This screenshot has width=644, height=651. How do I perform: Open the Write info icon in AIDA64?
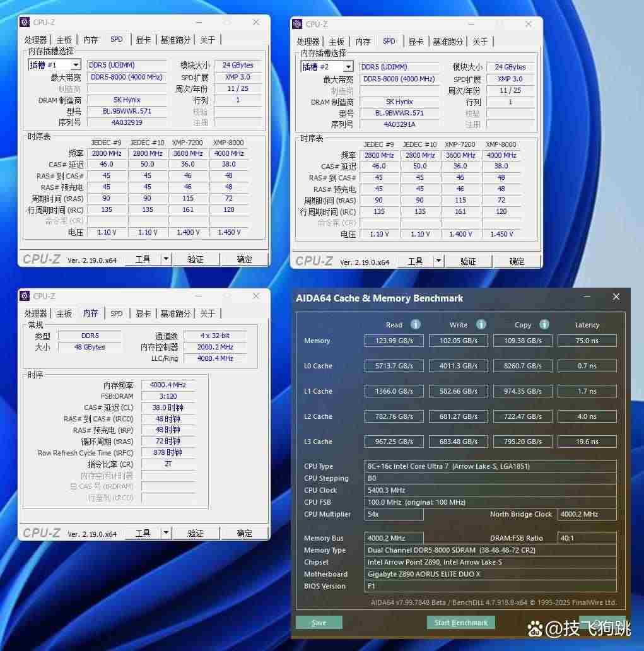(x=481, y=325)
